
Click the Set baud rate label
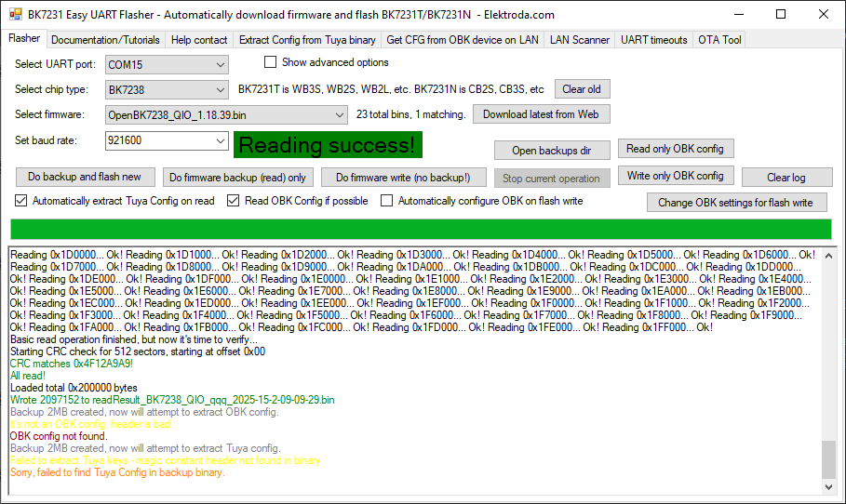46,140
